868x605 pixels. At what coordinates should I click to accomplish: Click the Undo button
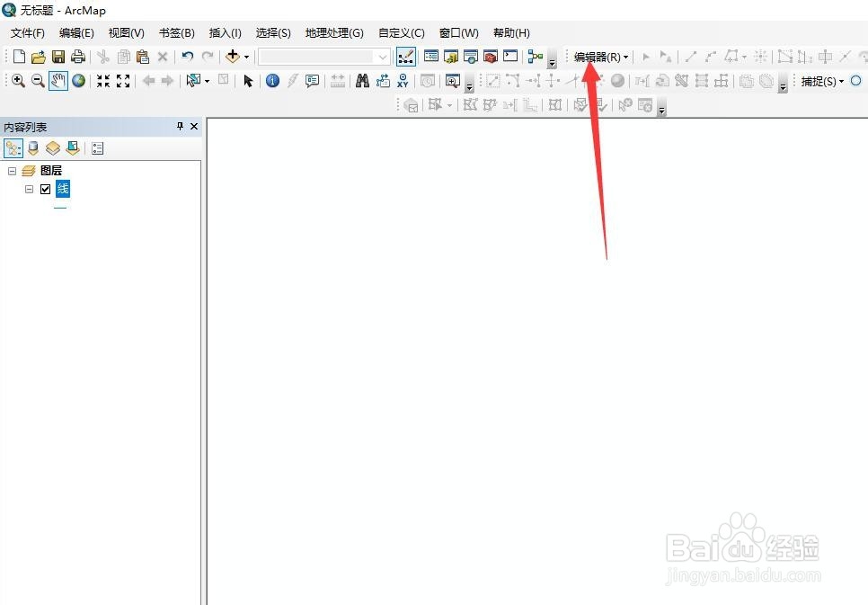187,56
